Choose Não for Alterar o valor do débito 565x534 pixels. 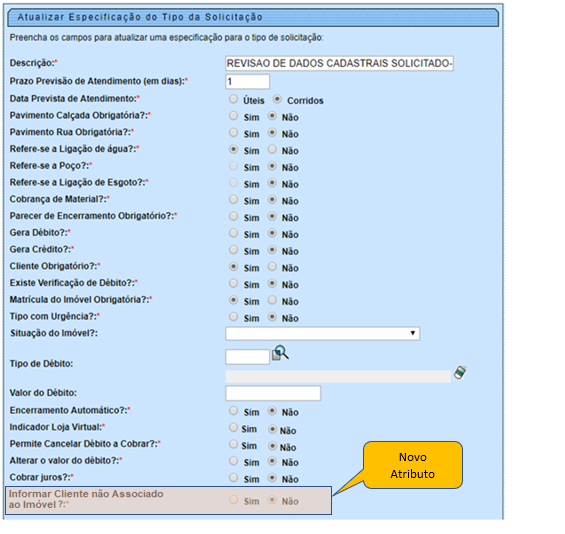[x=272, y=461]
